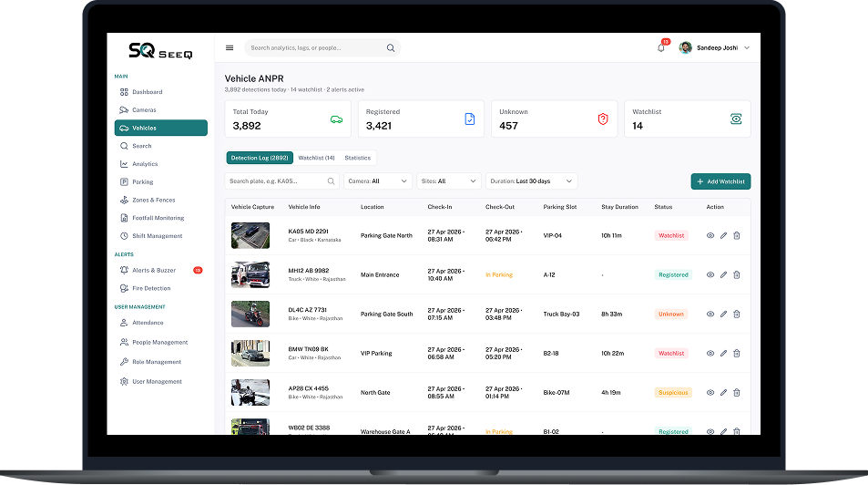868x485 pixels.
Task: Edit the AP28 CX 4455 row
Action: pyautogui.click(x=723, y=392)
